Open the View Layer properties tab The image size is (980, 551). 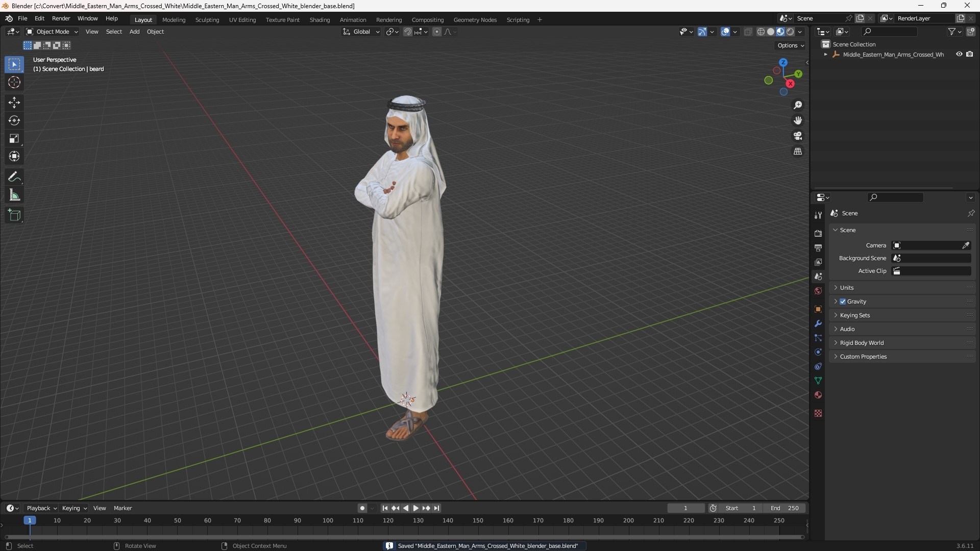[x=818, y=262]
